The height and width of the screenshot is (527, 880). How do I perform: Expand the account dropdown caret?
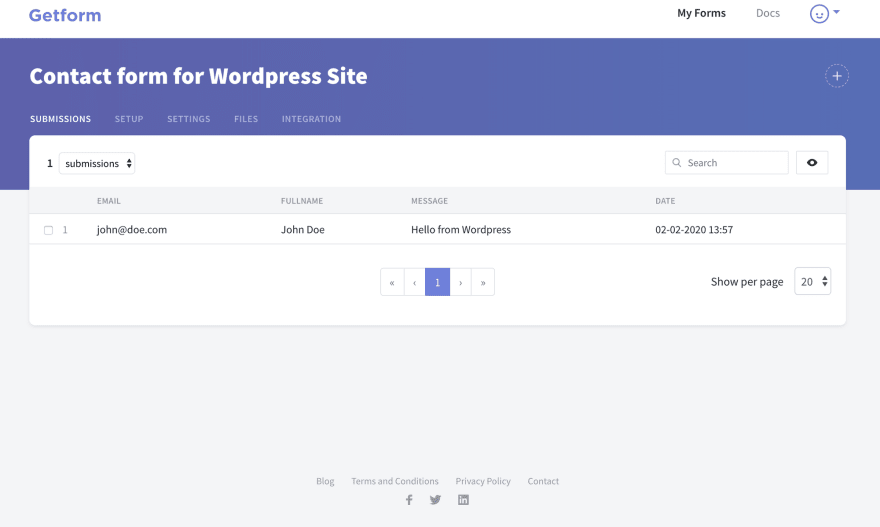[836, 11]
